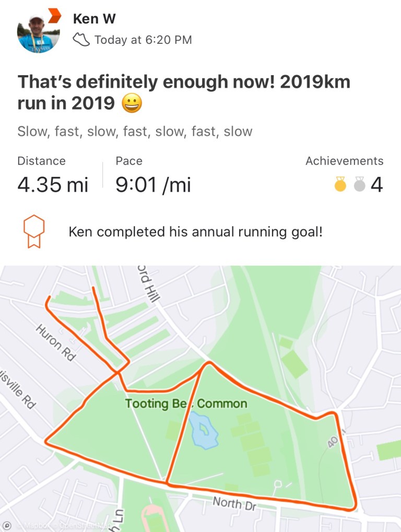This screenshot has height=532, width=401.
Task: Tap the 'Today at 6:20 PM' timestamp
Action: point(143,40)
